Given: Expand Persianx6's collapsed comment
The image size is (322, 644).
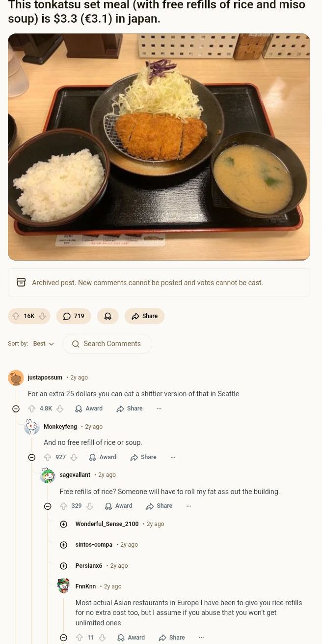Looking at the screenshot, I should pyautogui.click(x=63, y=566).
